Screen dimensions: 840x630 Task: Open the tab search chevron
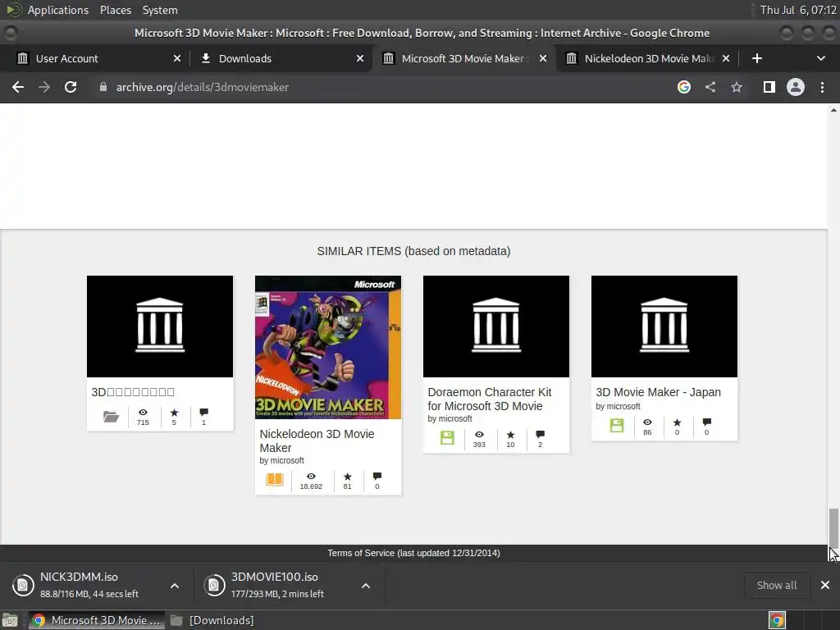tap(820, 58)
